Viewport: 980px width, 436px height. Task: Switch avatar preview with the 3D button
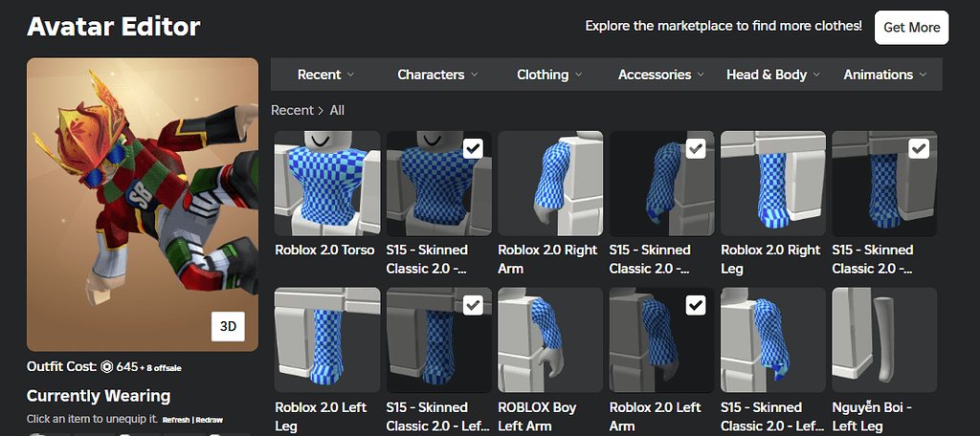(x=228, y=327)
